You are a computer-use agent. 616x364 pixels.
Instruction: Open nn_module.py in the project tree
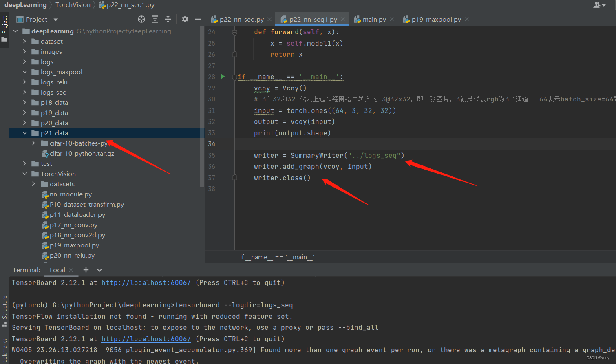tap(71, 194)
